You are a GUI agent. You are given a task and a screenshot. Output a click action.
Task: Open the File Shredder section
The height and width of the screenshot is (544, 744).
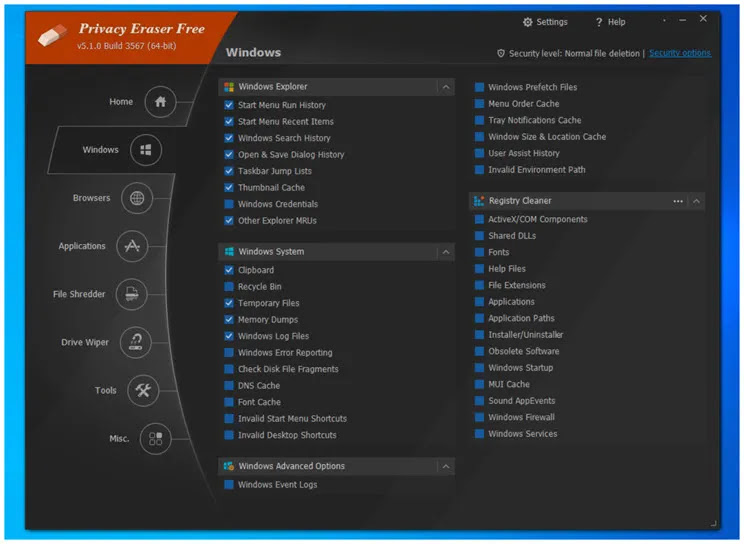click(79, 294)
